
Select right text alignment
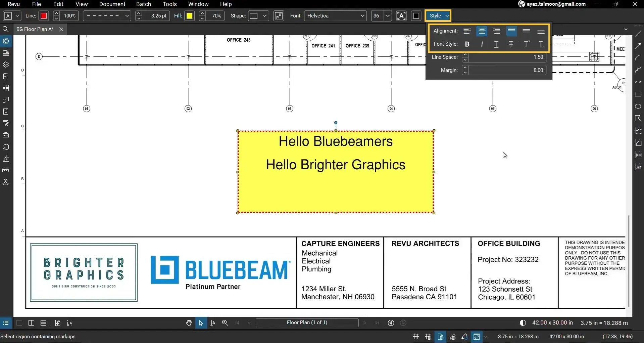(496, 31)
